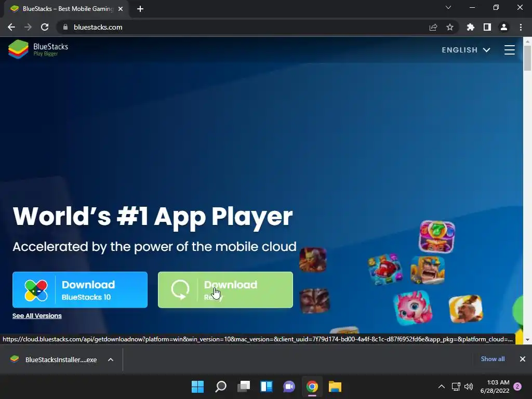
Task: Open the Widgets taskbar icon
Action: tap(267, 387)
